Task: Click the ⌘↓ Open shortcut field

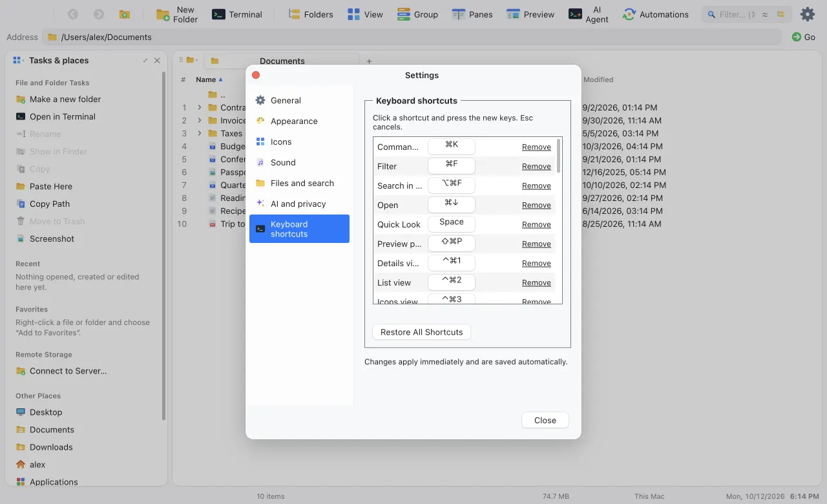Action: [x=452, y=205]
